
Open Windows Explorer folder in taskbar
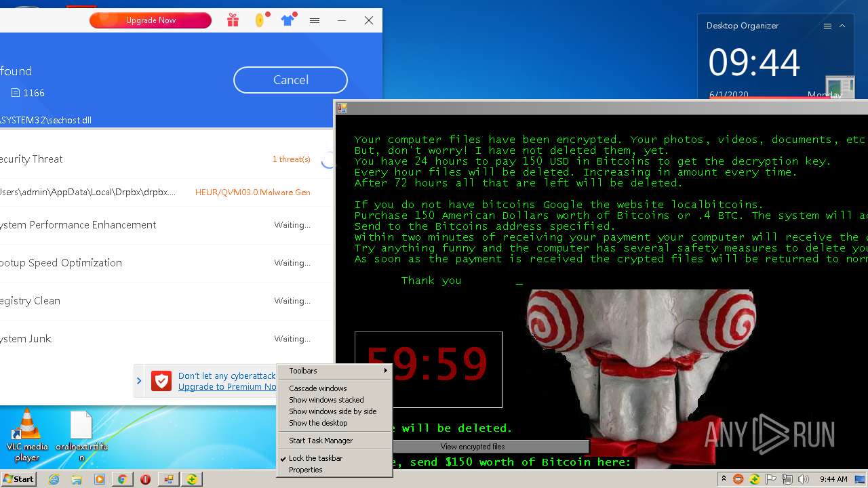77,479
